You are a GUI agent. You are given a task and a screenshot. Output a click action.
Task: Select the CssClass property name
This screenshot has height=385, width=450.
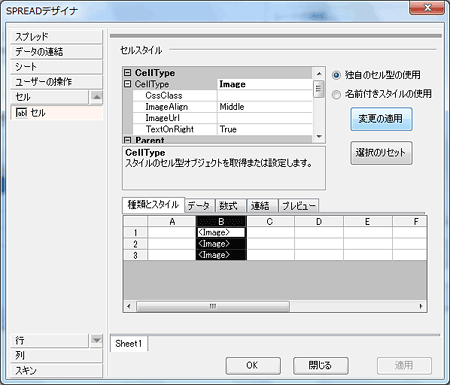pyautogui.click(x=164, y=96)
